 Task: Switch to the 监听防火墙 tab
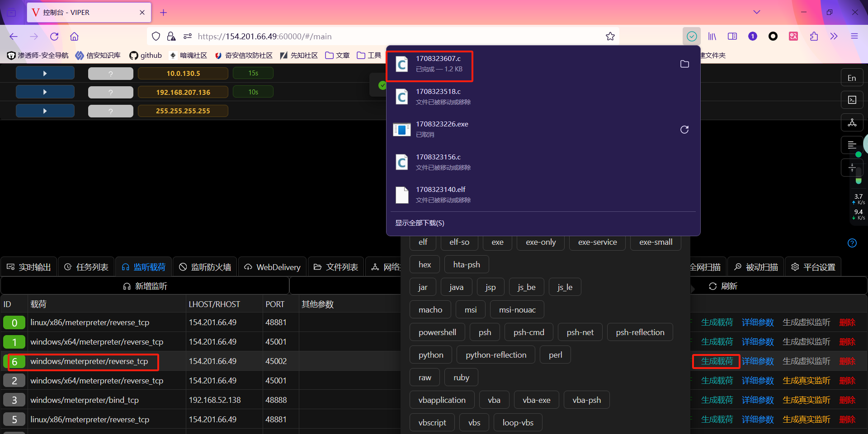(x=205, y=266)
